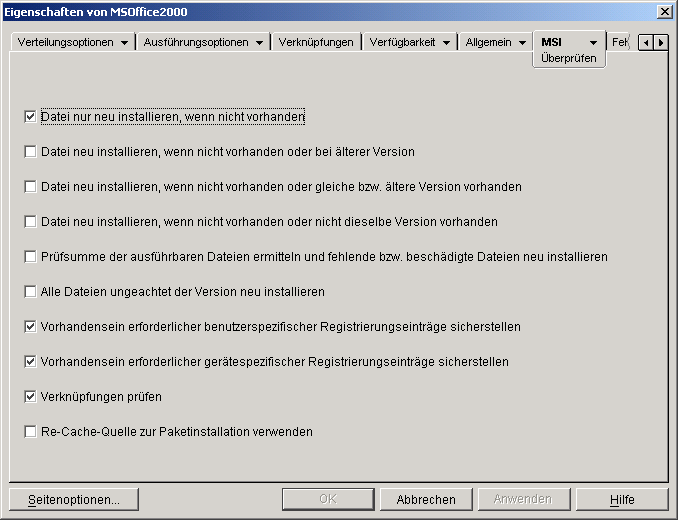Screen dimensions: 678x520
Task: Enable 'Re-Cache-Quelle zur Paketinstallation verwenden'
Action: point(30,432)
